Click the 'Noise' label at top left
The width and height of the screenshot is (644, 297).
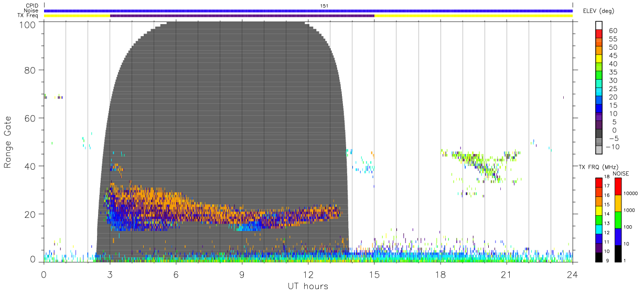(x=32, y=10)
